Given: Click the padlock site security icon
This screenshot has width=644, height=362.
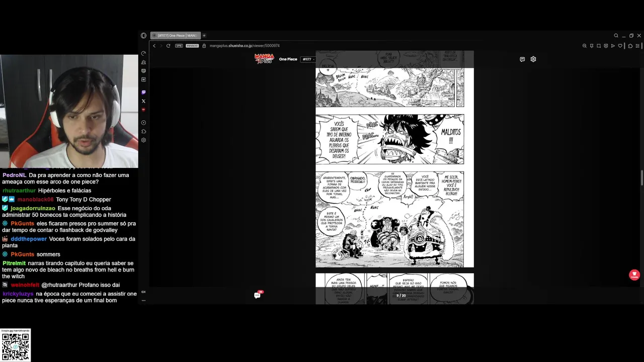Looking at the screenshot, I should 204,46.
